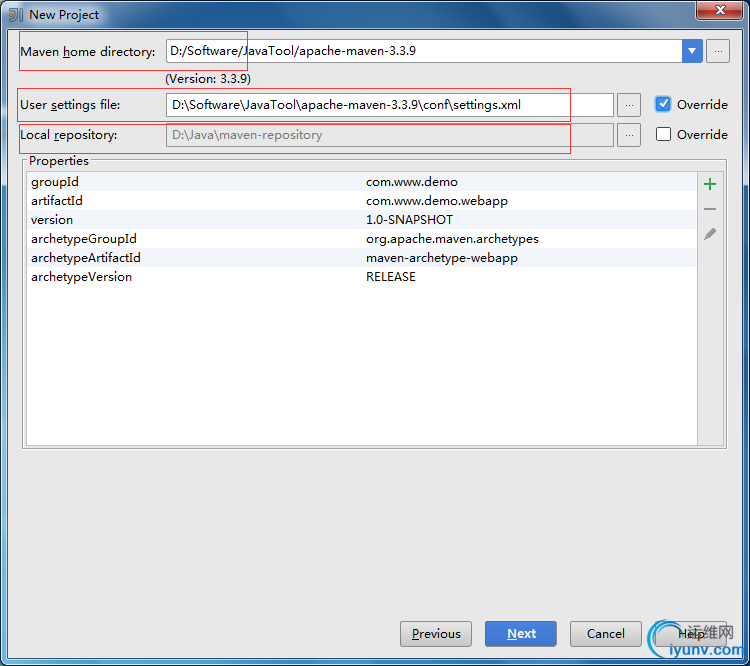Click the User settings file field
This screenshot has height=666, width=750.
point(389,105)
